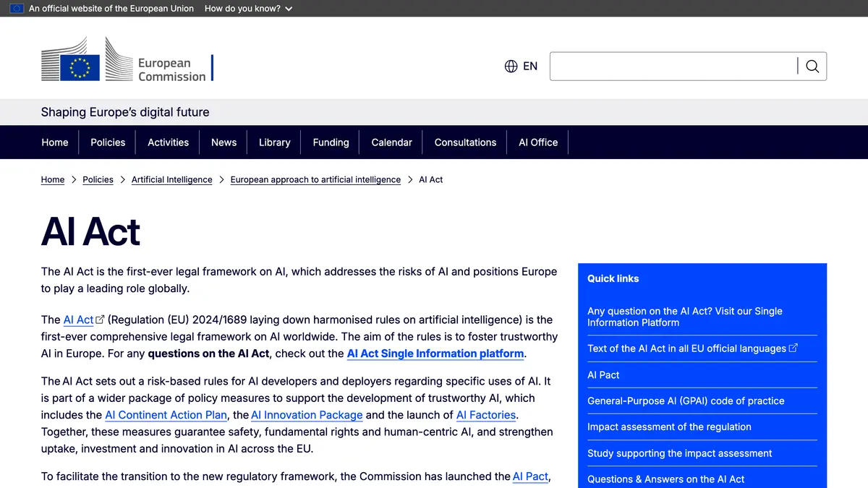Viewport: 868px width, 488px height.
Task: Open the language selector globe icon
Action: coord(511,67)
